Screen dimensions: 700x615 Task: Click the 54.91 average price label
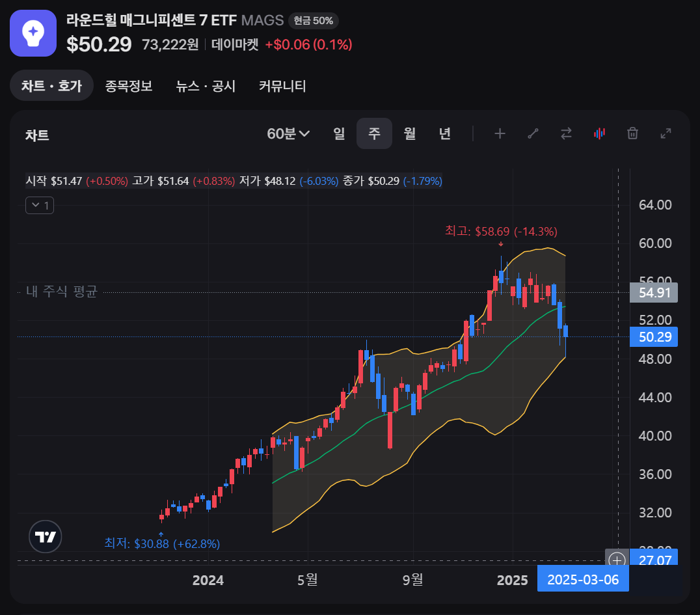click(x=654, y=293)
